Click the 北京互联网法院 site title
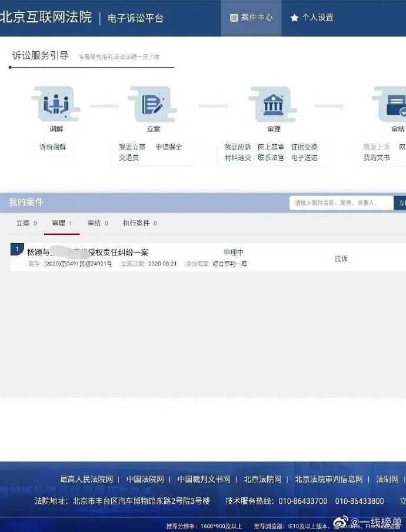This screenshot has width=406, height=532. (46, 18)
